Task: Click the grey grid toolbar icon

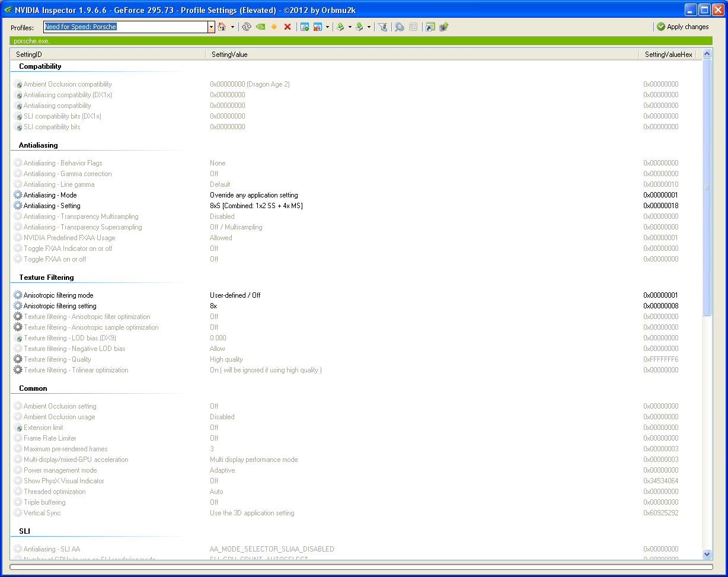Action: pos(413,27)
